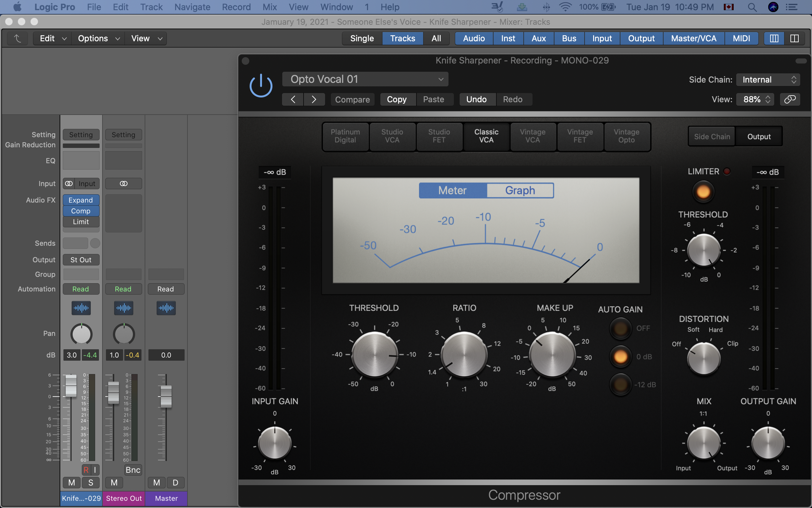Change the View 88% size dropdown
Screen dimensions: 812x508
755,99
